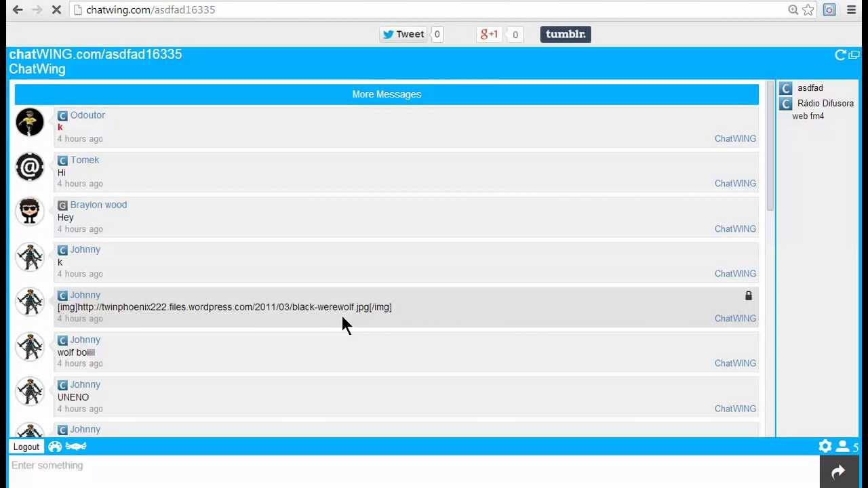Click ChatWING badge next to asdfad
The image size is (868, 488).
[x=785, y=88]
